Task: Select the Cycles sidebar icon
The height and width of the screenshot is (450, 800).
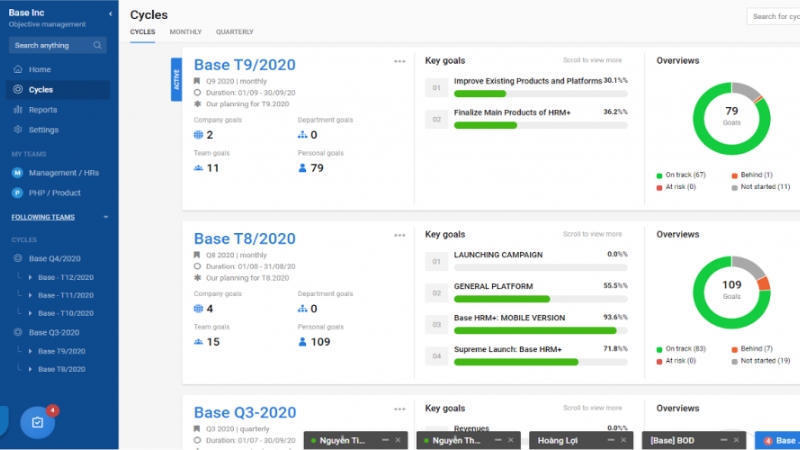Action: coord(18,89)
